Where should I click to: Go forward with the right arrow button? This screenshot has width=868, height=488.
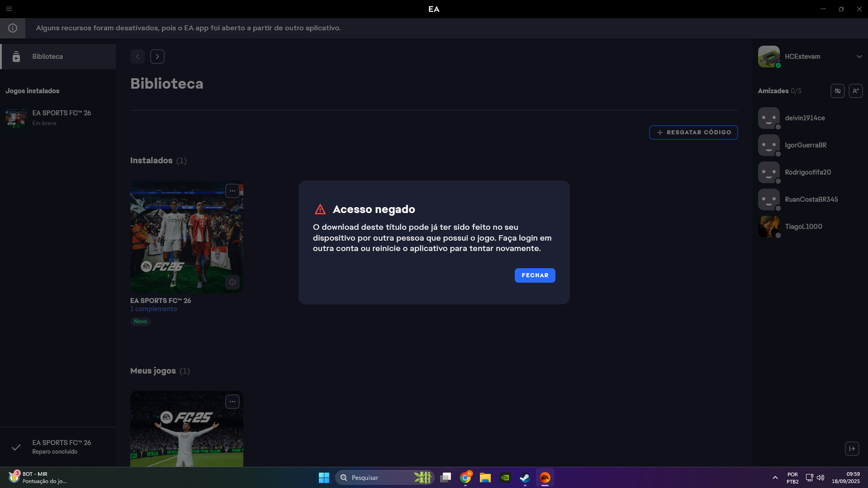(x=157, y=57)
